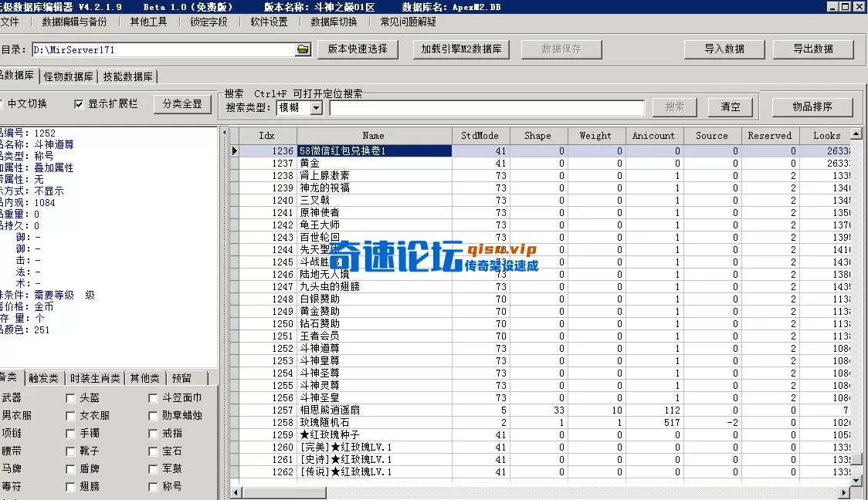This screenshot has height=500, width=868.
Task: Switch to the 其他类 tab
Action: [144, 378]
